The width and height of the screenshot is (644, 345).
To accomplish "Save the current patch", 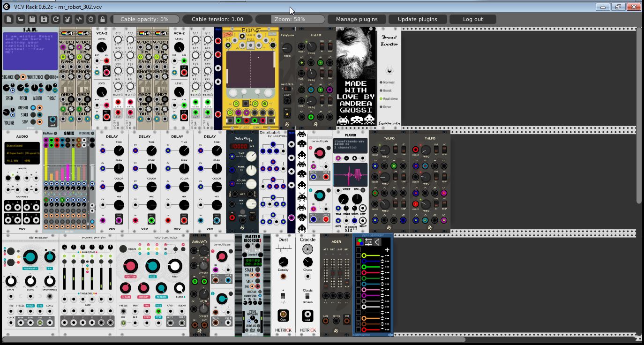I will pyautogui.click(x=32, y=19).
